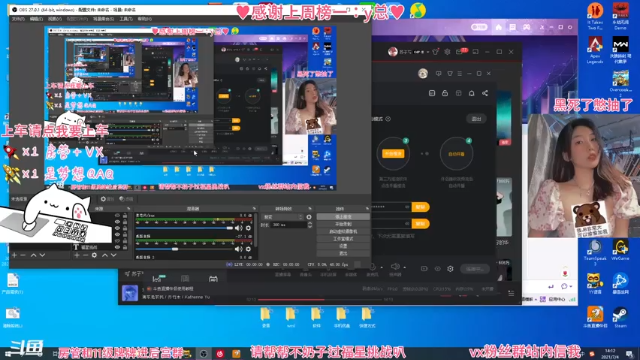Open the Help menu in OBS menu bar
The height and width of the screenshot is (360, 640).
point(144,19)
